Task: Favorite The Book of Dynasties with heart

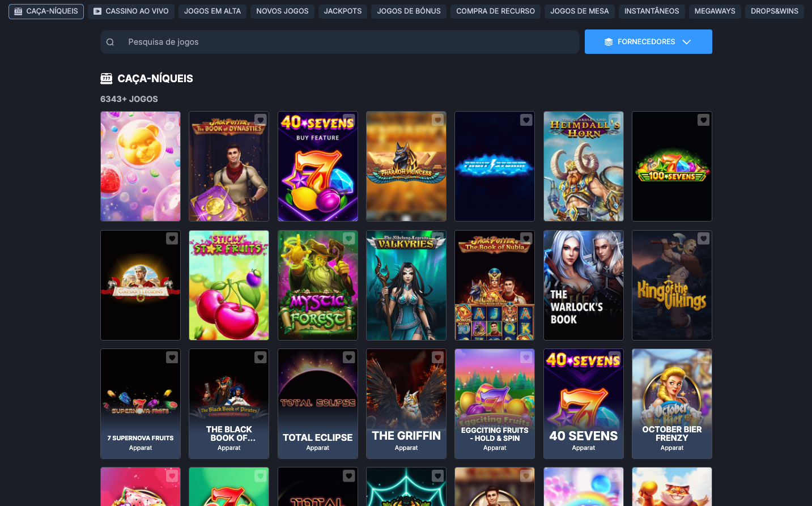Action: coord(260,120)
